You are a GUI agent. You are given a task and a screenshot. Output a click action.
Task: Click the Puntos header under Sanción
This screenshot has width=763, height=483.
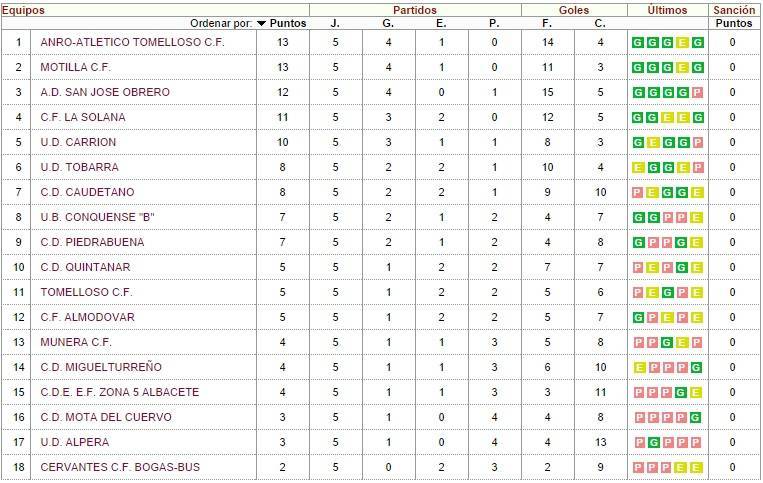(x=733, y=23)
